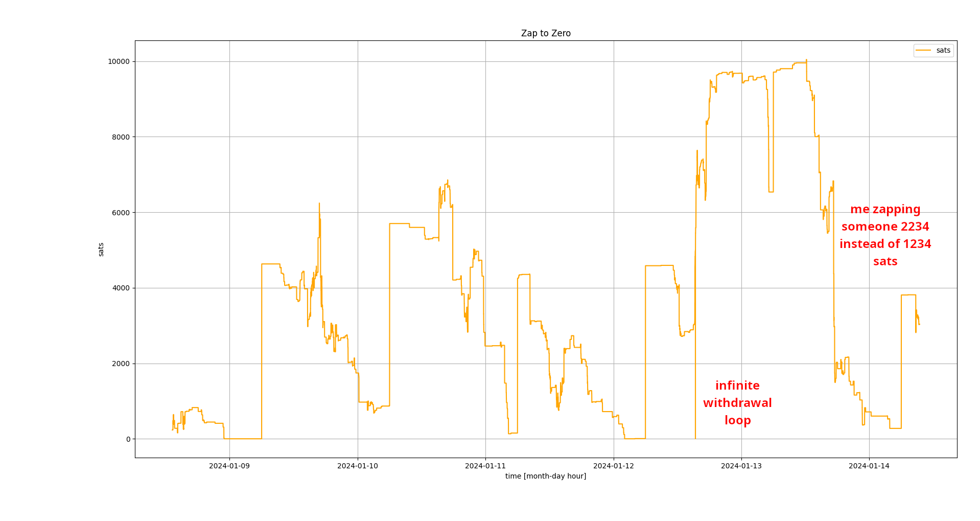Image resolution: width=980 pixels, height=521 pixels.
Task: Select the 2024-01-14 date tick label
Action: click(869, 466)
